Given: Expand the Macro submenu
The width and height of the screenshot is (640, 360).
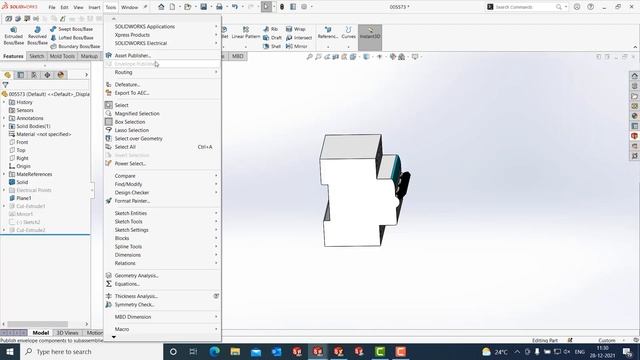Looking at the screenshot, I should (162, 329).
